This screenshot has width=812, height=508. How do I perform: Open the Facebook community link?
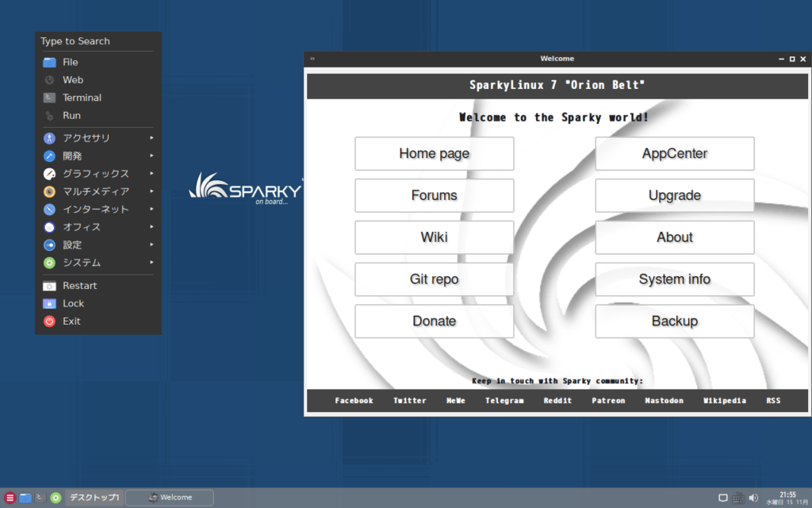(354, 401)
